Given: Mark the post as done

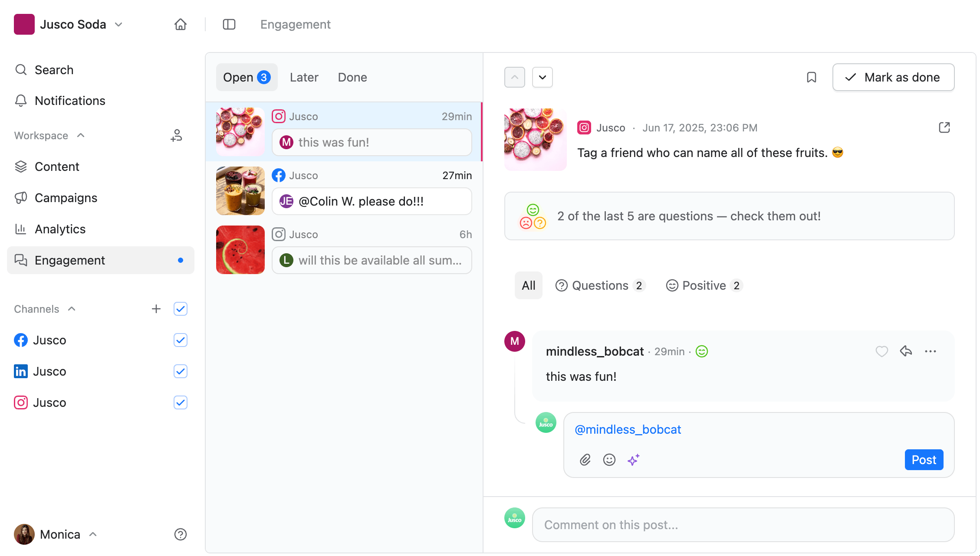Looking at the screenshot, I should click(893, 77).
